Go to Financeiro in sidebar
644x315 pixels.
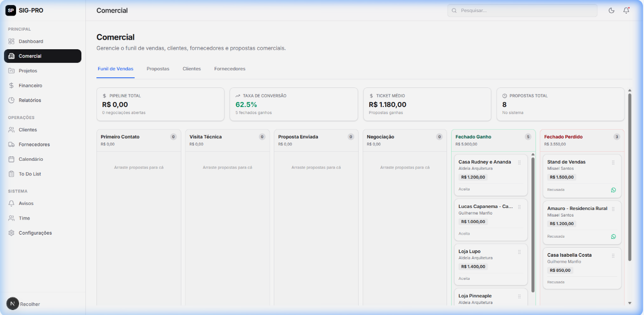(x=30, y=85)
